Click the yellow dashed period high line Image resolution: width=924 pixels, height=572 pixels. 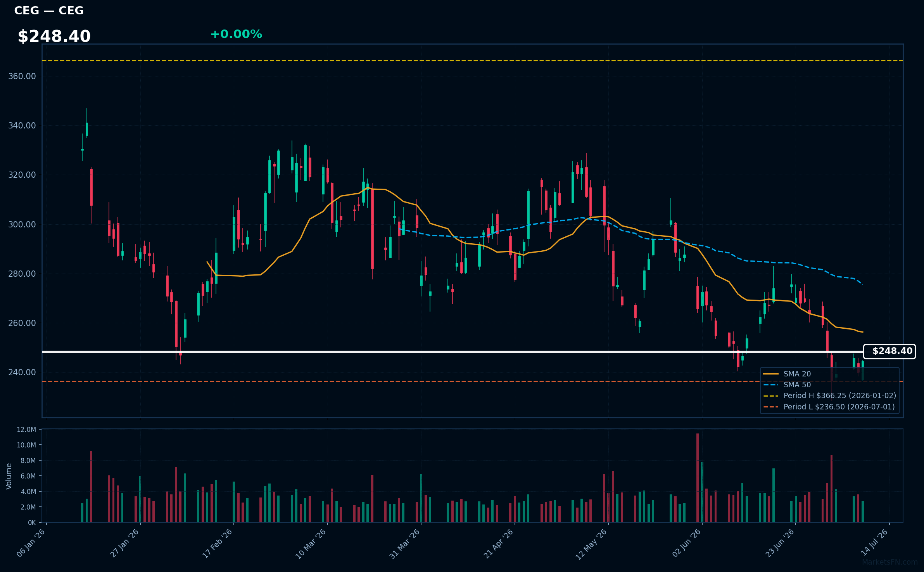point(472,61)
